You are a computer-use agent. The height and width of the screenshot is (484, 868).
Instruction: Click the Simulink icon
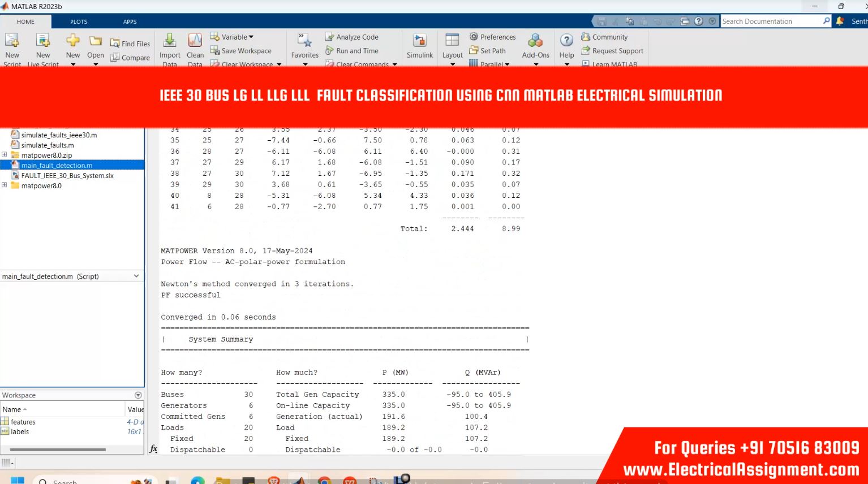(419, 41)
